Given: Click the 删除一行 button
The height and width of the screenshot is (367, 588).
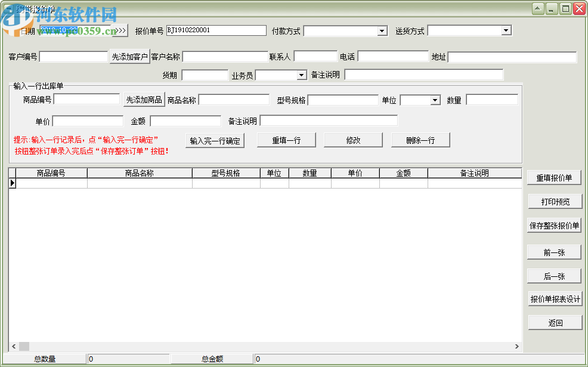Looking at the screenshot, I should (420, 140).
